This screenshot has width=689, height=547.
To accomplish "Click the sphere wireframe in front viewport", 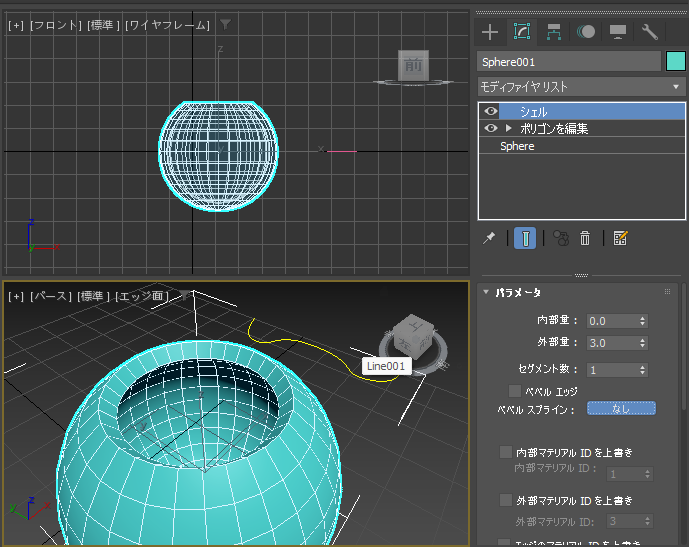I will coord(218,156).
